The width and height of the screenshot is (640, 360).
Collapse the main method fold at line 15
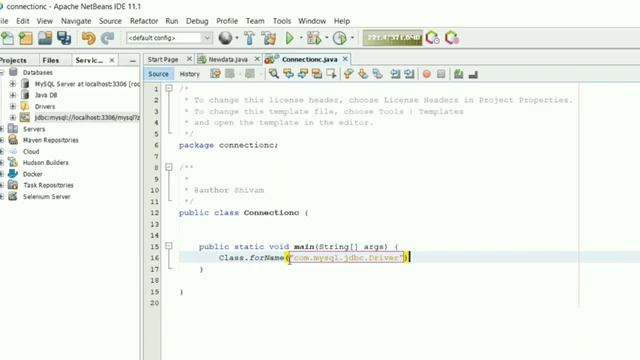click(169, 246)
